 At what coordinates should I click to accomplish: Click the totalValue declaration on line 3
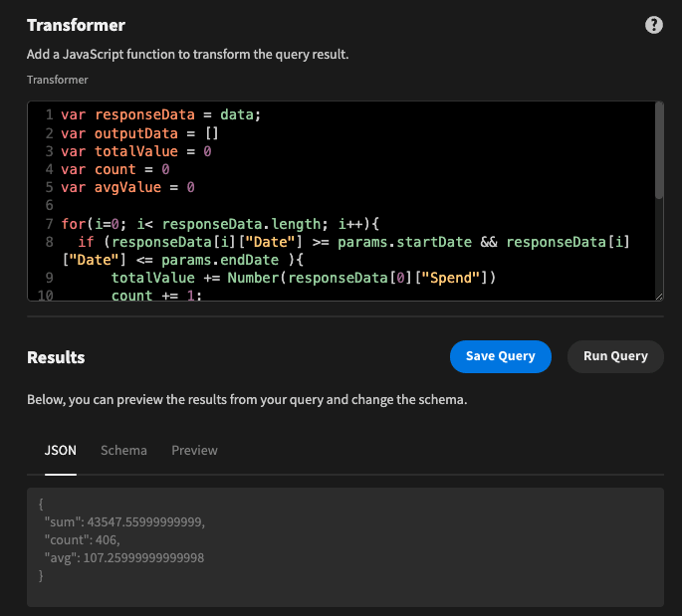click(136, 151)
